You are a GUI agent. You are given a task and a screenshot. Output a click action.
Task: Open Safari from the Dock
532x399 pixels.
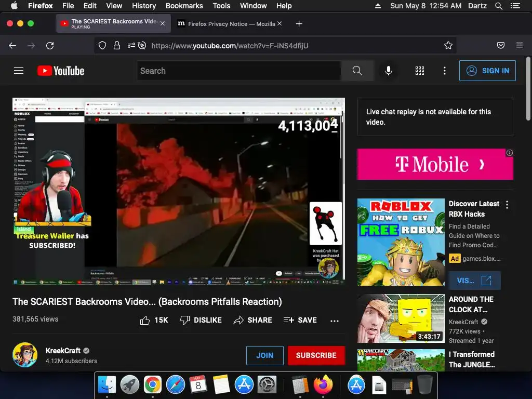click(176, 385)
